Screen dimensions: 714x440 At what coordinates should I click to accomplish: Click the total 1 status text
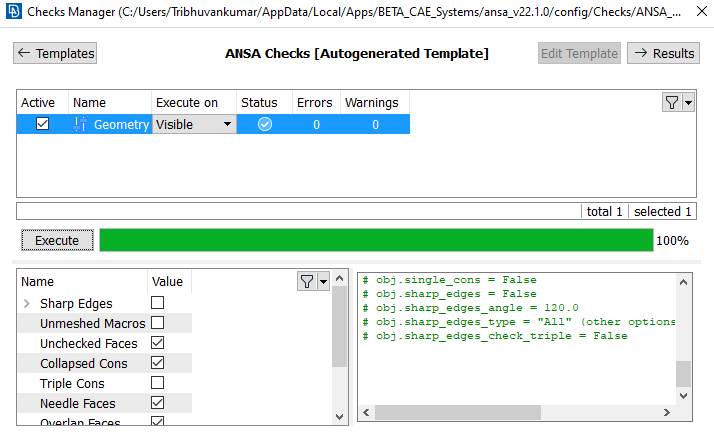coord(604,211)
